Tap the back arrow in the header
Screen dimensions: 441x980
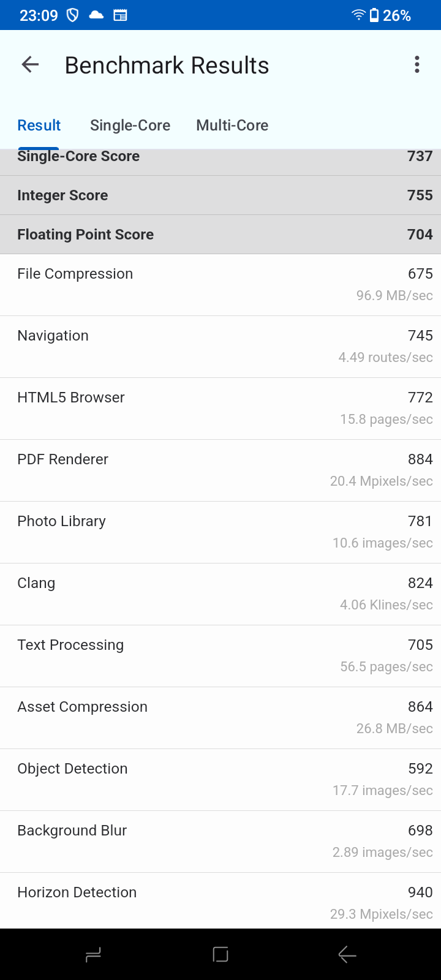click(30, 65)
